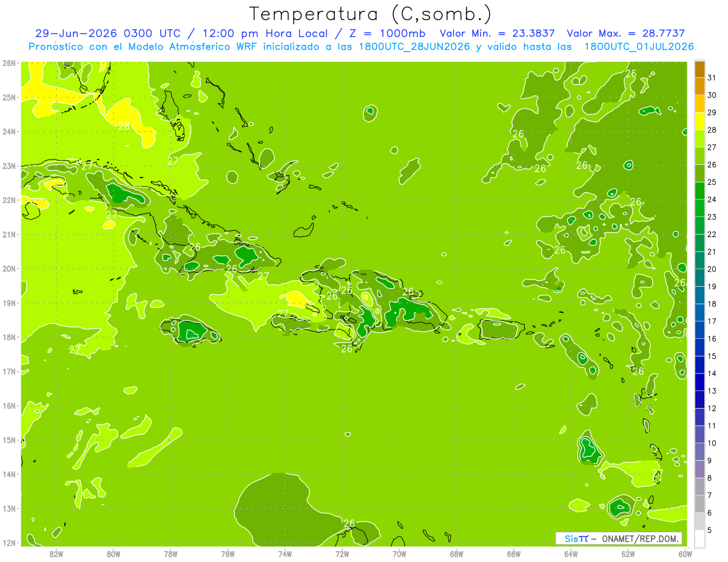
Task: Click the "28" contour label near Florida
Action: (x=124, y=126)
